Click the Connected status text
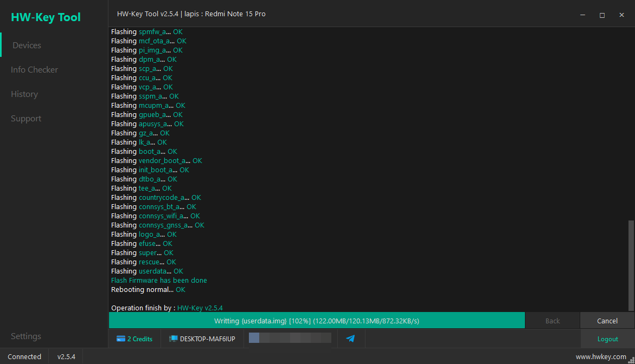The image size is (635, 364). pos(24,357)
